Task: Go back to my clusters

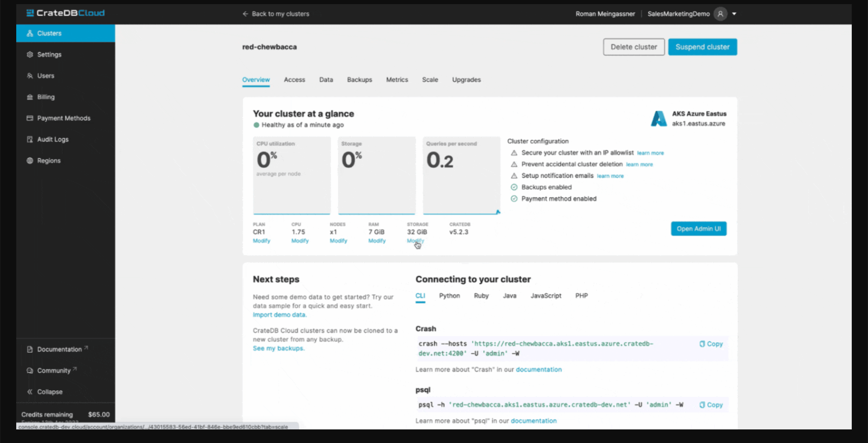Action: point(276,14)
